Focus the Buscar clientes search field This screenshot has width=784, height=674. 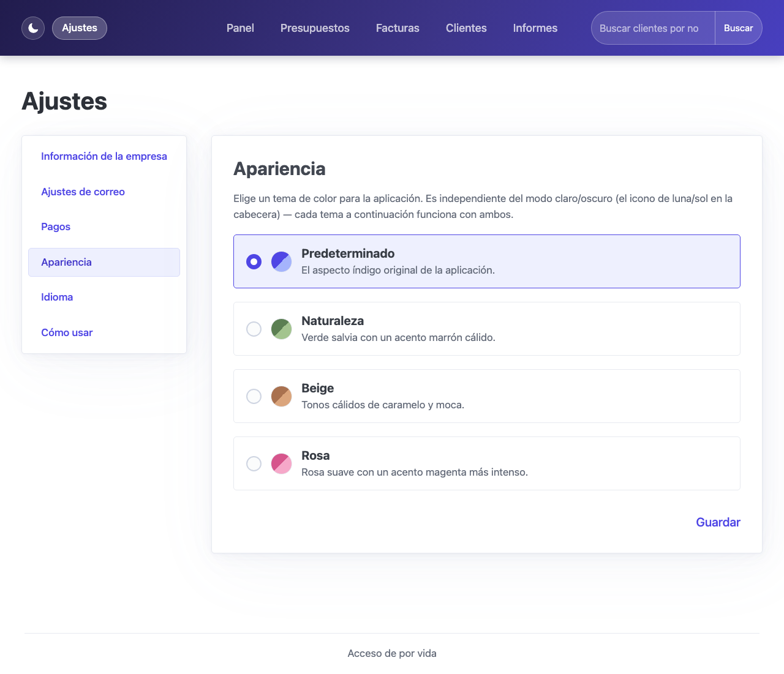(x=653, y=28)
